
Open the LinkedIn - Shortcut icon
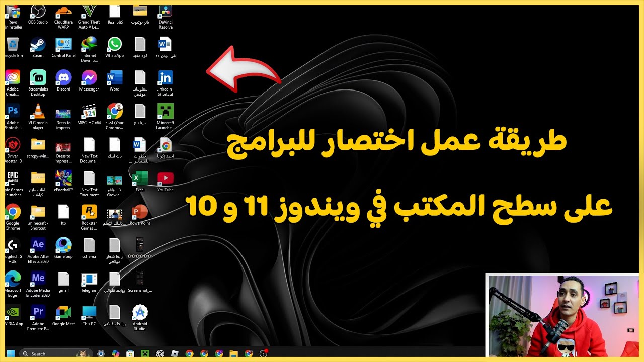pos(166,84)
